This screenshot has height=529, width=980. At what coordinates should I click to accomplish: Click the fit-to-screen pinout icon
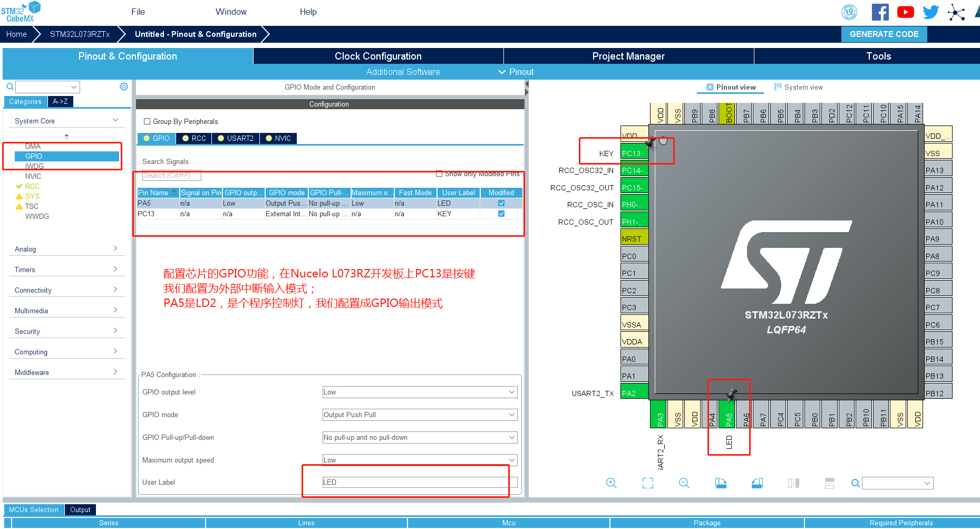point(647,483)
